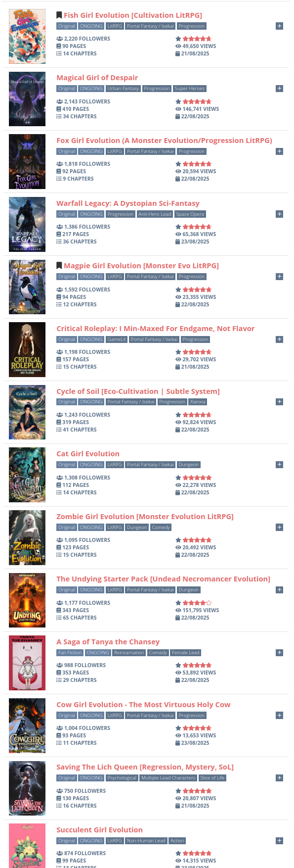Click chapters list icon for Saga of Tanya
This screenshot has width=294, height=868.
59,680
